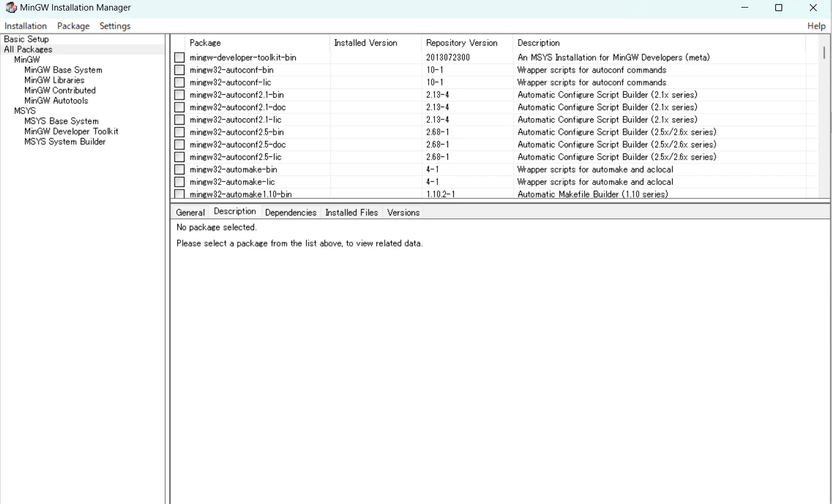Image resolution: width=832 pixels, height=504 pixels.
Task: Click the MinGW app icon in title bar
Action: pyautogui.click(x=11, y=8)
